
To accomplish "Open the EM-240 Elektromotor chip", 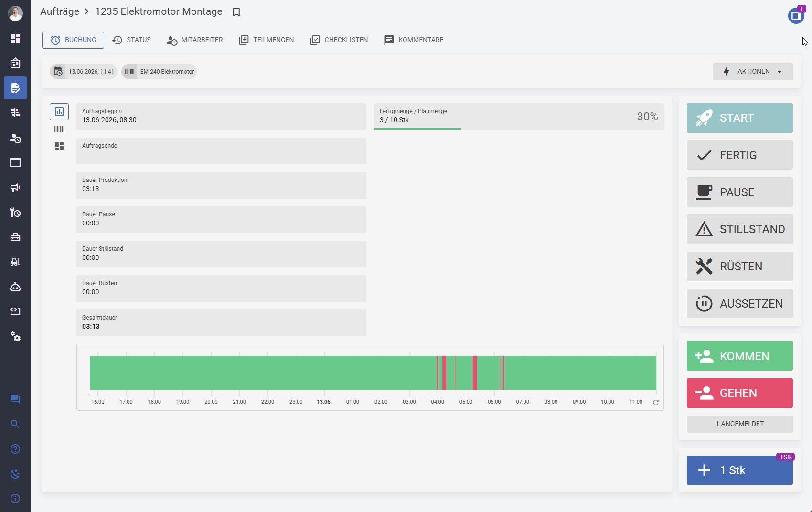I will pos(159,72).
